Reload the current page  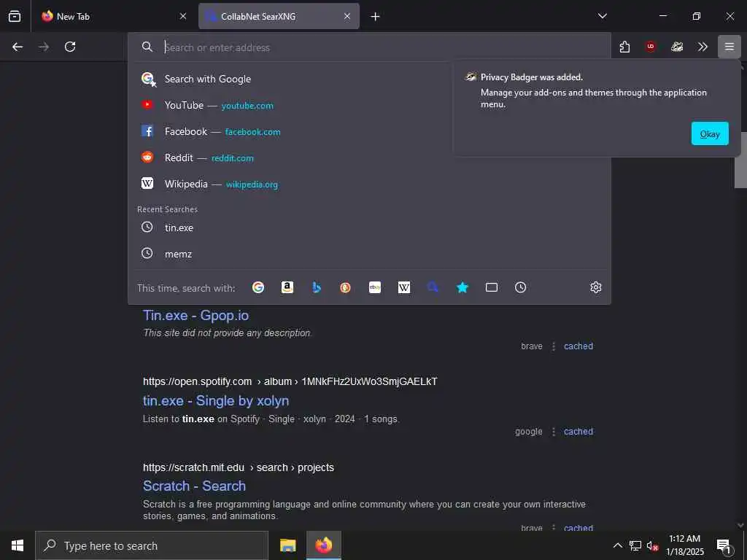pos(70,47)
